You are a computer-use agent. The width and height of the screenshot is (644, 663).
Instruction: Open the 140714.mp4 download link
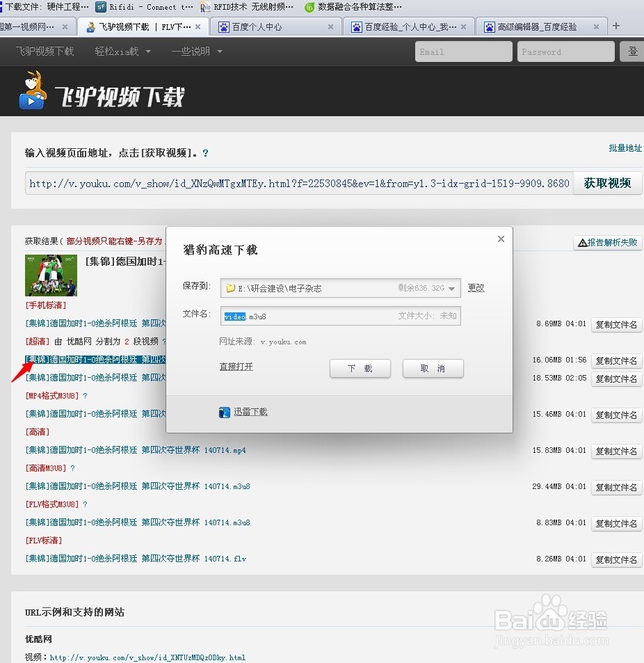[136, 450]
